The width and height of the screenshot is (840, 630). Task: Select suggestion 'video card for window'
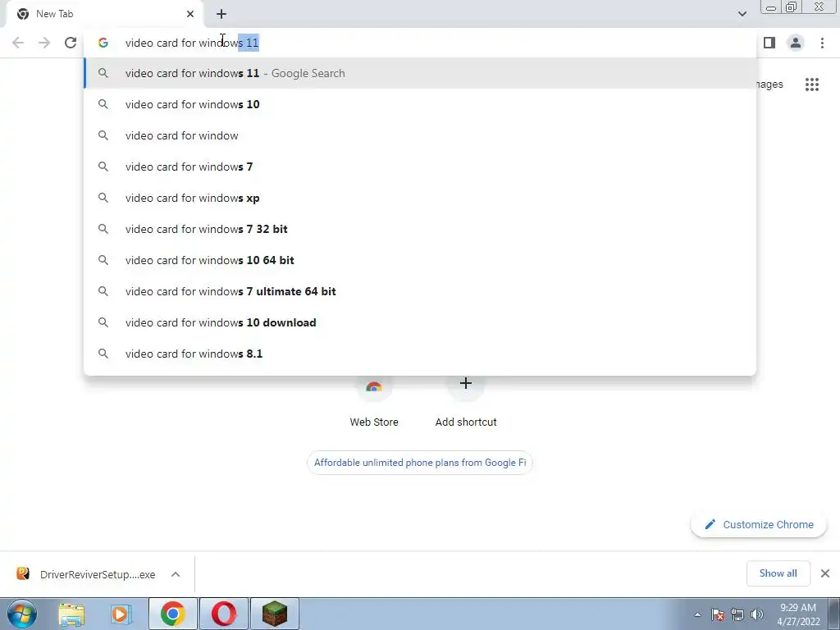(x=420, y=135)
